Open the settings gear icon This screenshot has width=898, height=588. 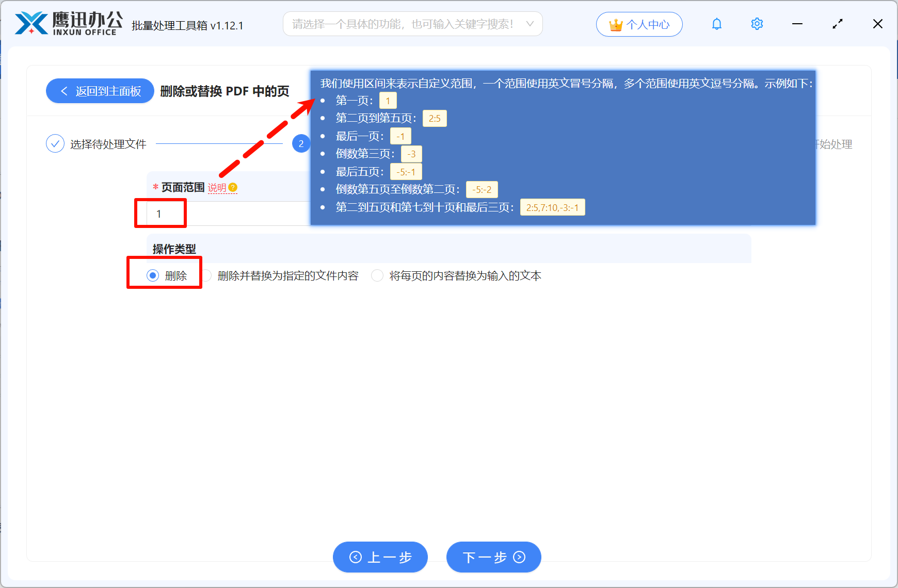point(757,24)
